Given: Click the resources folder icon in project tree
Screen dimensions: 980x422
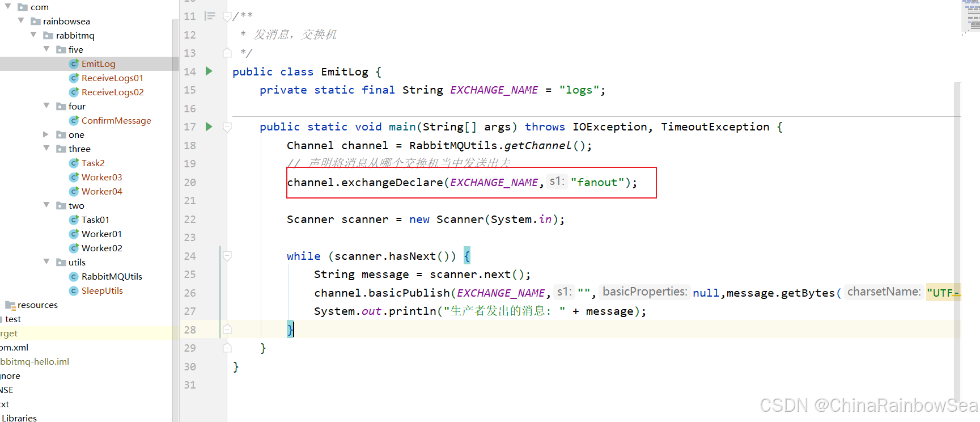Looking at the screenshot, I should [x=10, y=305].
